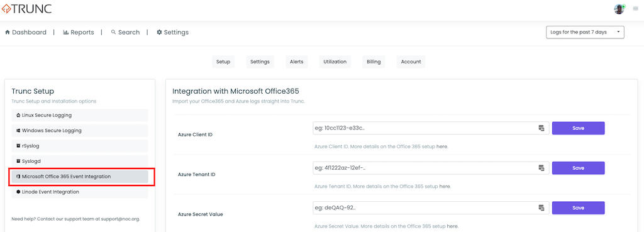
Task: Click 'Trunc Setup and Installation options' subtitle
Action: click(x=54, y=101)
